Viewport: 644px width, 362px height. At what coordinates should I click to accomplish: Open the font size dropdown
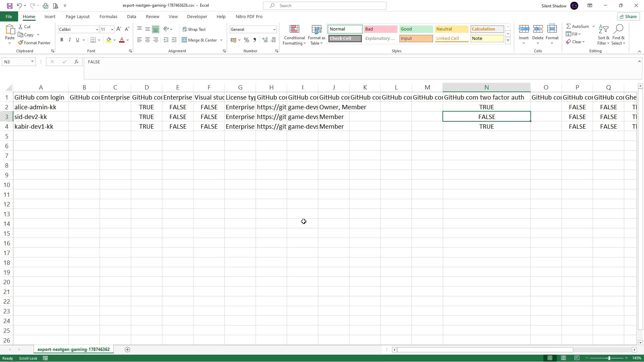click(x=112, y=29)
